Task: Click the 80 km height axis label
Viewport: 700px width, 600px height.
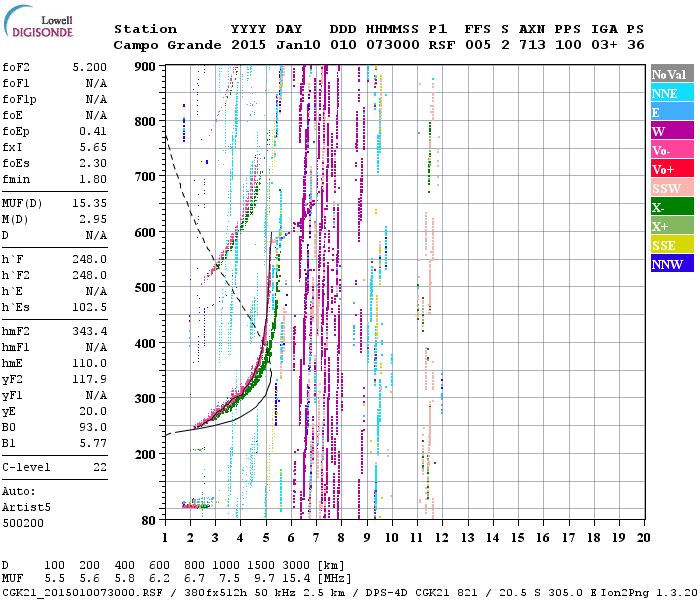Action: 149,520
